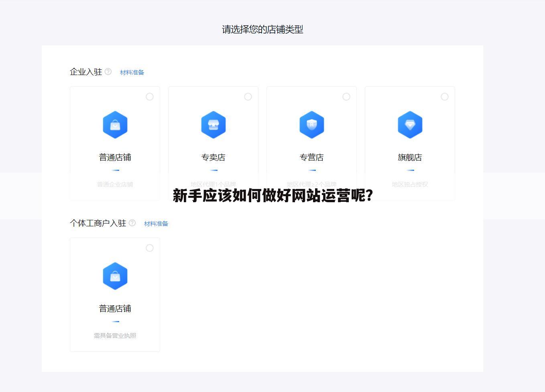545x392 pixels.
Task: Select the radio button for 旗舰店
Action: [x=445, y=97]
